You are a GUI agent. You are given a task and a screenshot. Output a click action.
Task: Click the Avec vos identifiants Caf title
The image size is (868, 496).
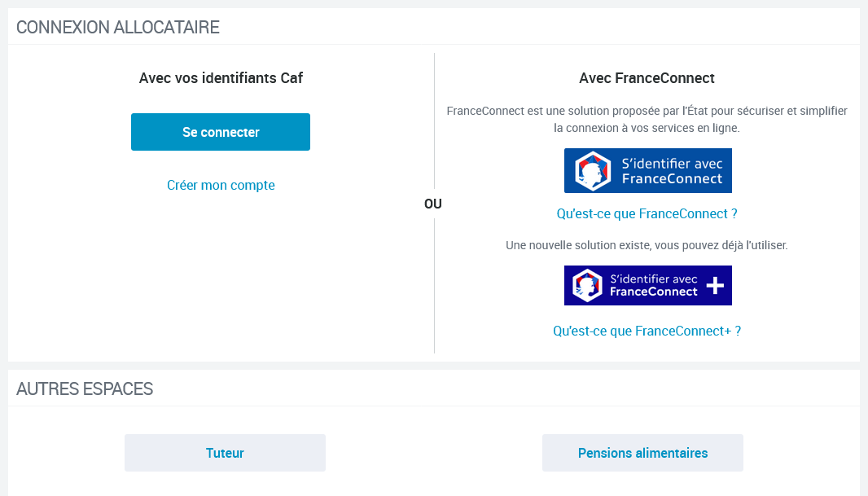tap(221, 78)
